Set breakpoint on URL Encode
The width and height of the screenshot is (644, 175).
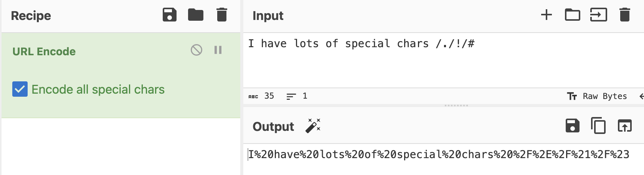pos(218,50)
